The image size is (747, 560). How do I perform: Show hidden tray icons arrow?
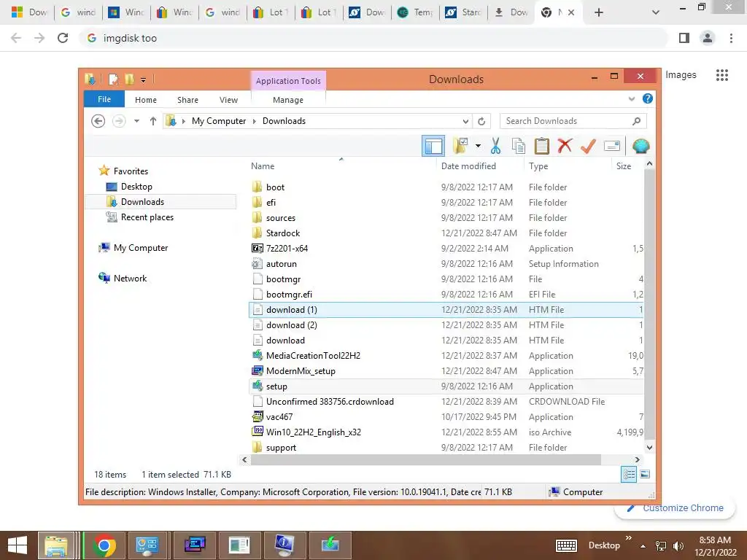643,546
